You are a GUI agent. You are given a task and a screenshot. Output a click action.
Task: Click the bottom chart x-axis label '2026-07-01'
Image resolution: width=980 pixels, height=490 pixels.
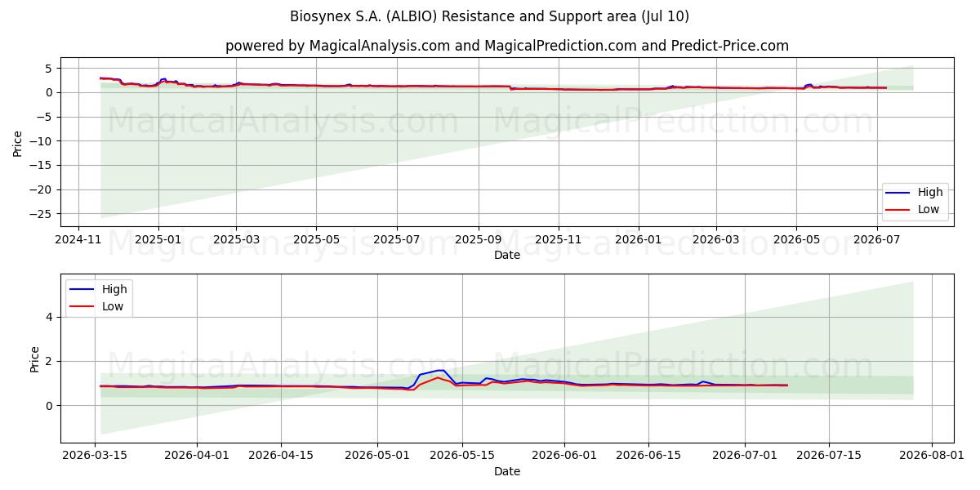(x=745, y=457)
